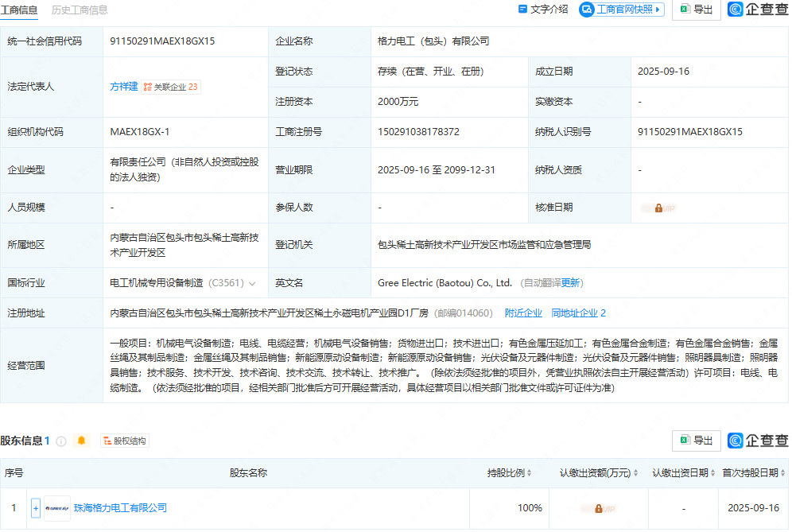Sort by 持股比例 column arrows
The height and width of the screenshot is (532, 792).
pos(530,473)
